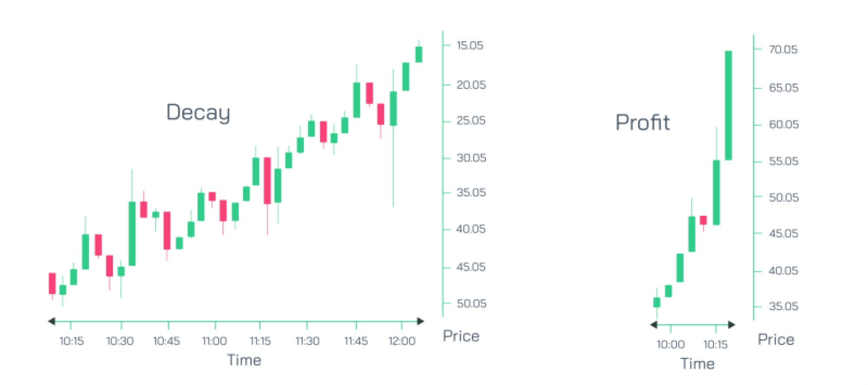
Task: Select the 10:45 time axis label
Action: pos(167,341)
